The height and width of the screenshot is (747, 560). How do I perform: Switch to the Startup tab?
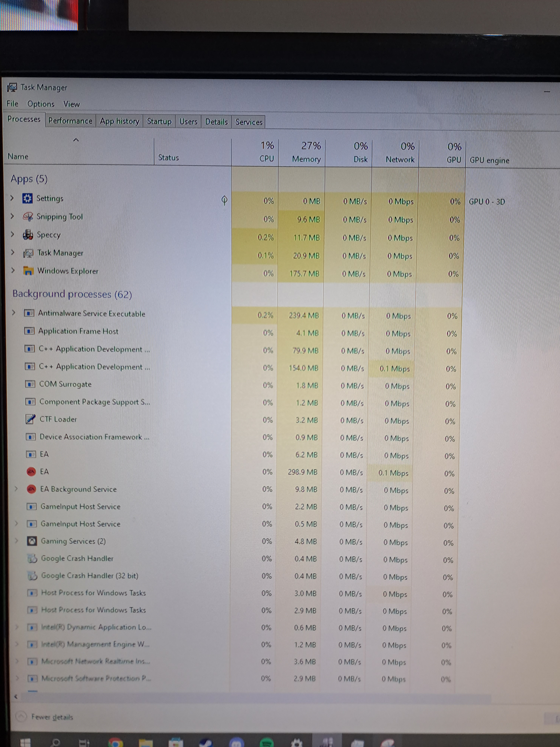click(x=159, y=122)
